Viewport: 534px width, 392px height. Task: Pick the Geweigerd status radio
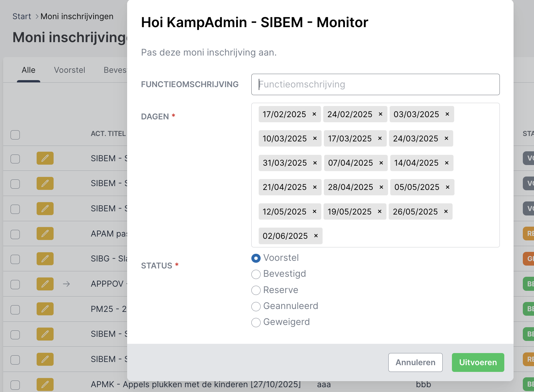[x=256, y=322]
